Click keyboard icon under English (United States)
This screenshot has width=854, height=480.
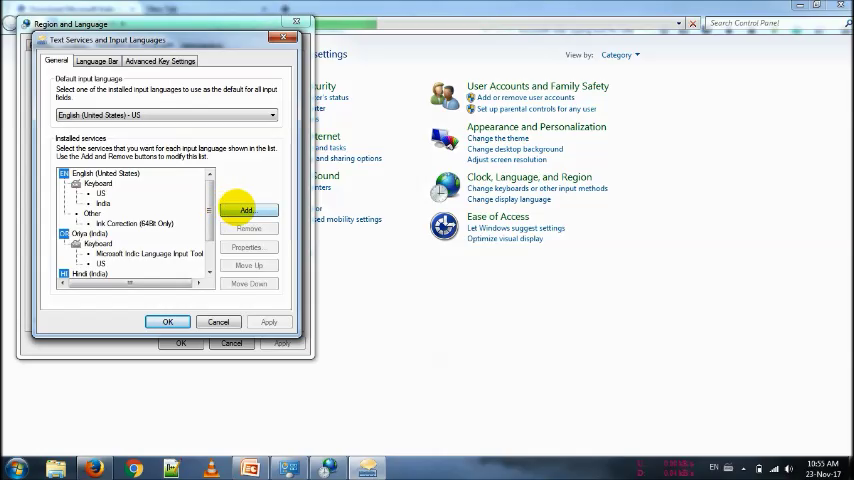coord(76,184)
